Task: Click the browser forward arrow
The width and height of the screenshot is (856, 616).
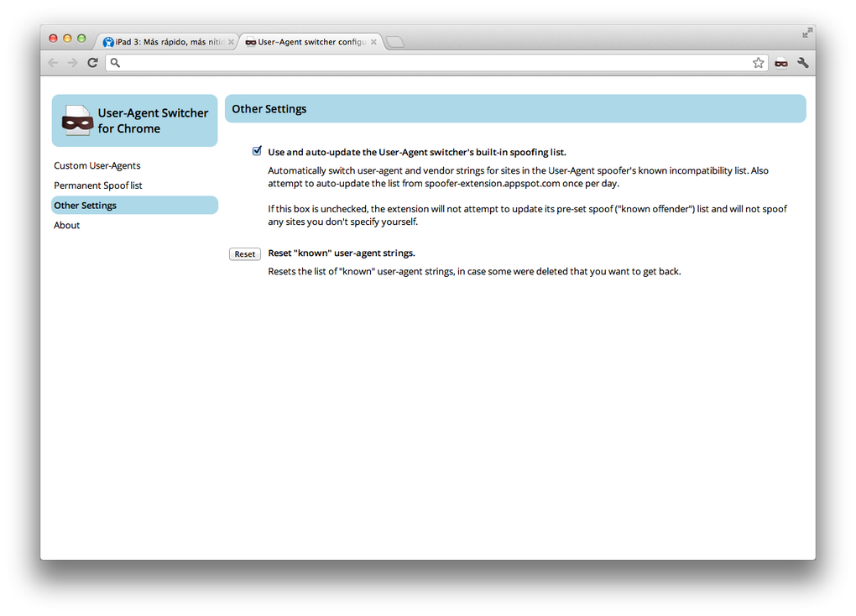Action: click(73, 63)
